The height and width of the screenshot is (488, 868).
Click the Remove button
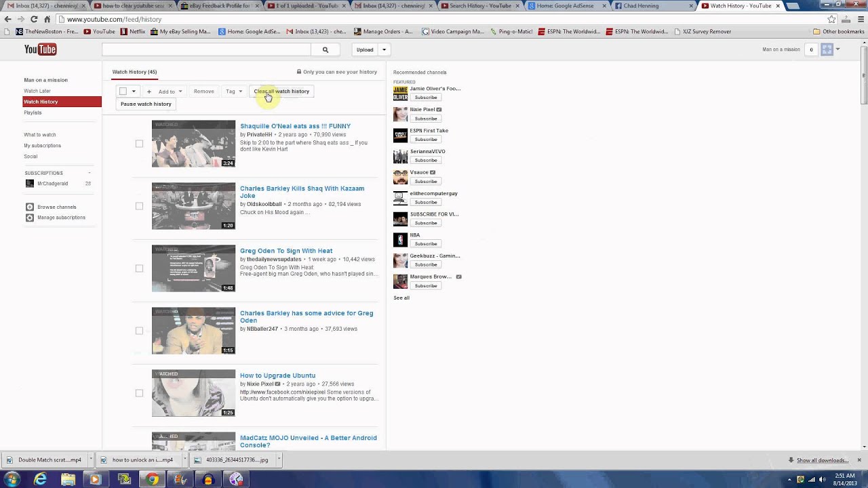click(x=203, y=91)
